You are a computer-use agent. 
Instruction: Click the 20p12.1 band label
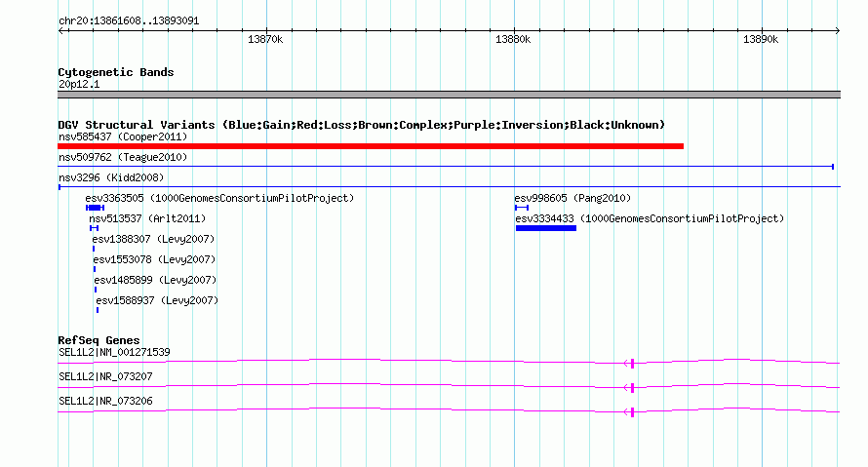click(79, 84)
